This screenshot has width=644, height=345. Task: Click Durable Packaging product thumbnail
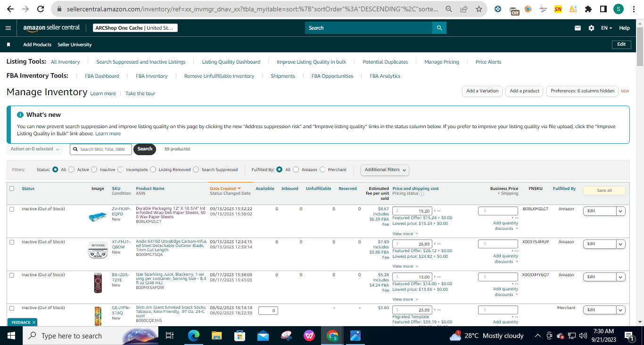click(x=98, y=217)
